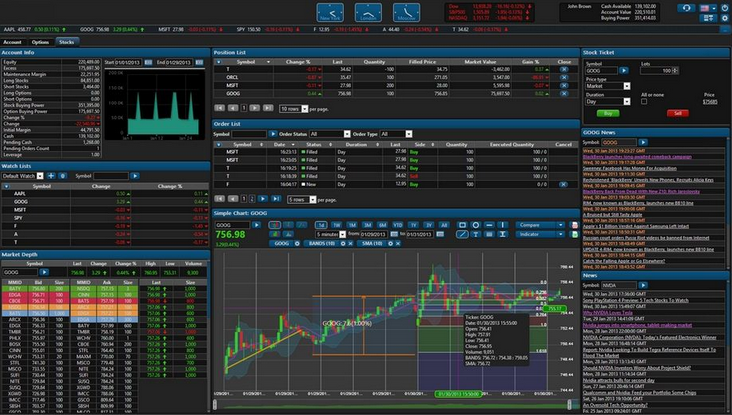
Task: Export the chart as PDF
Action: tap(575, 225)
